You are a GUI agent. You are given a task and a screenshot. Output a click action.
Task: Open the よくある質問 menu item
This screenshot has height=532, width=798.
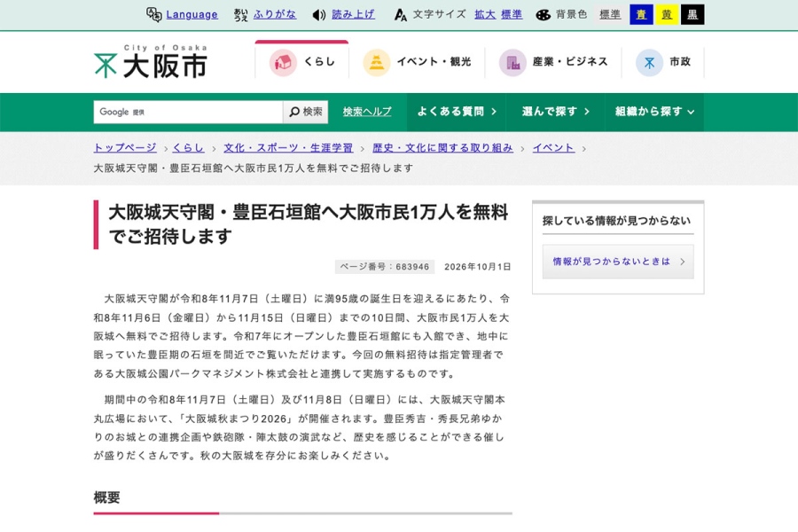(457, 112)
